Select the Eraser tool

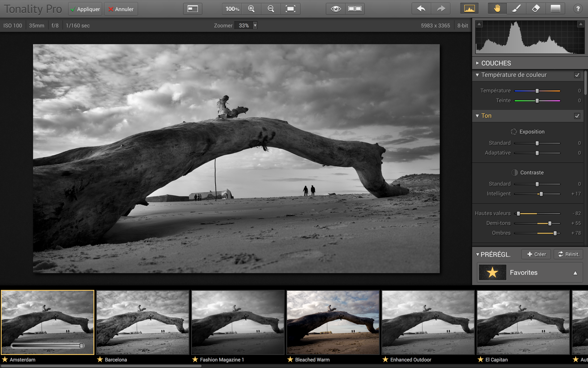click(536, 9)
